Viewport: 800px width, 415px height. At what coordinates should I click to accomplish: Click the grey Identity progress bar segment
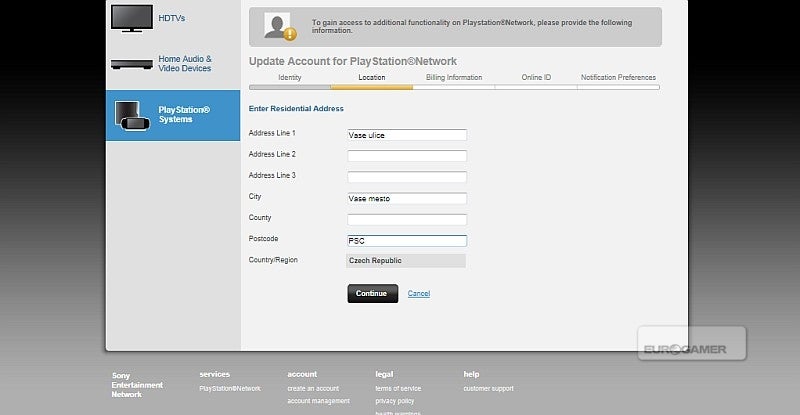pyautogui.click(x=290, y=87)
